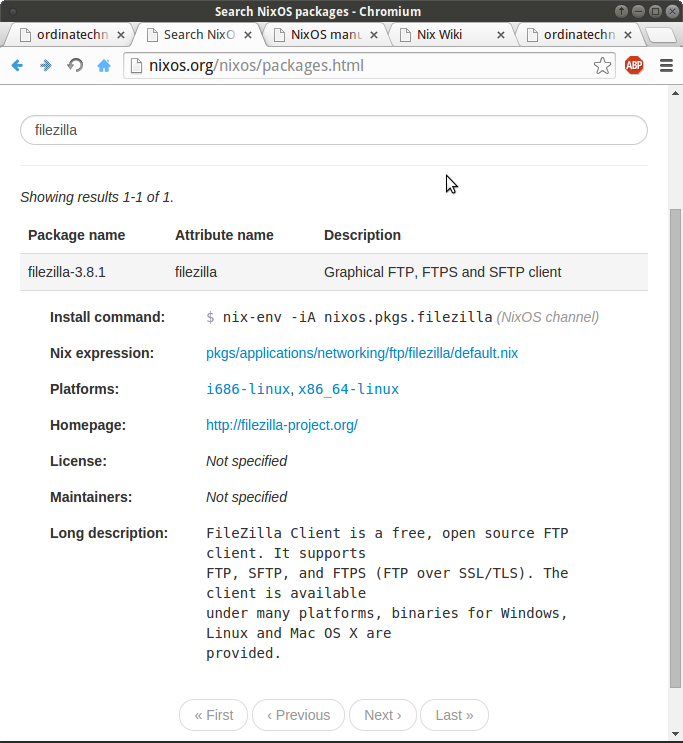The height and width of the screenshot is (743, 683).
Task: Open the Chromium hamburger menu
Action: tap(666, 65)
